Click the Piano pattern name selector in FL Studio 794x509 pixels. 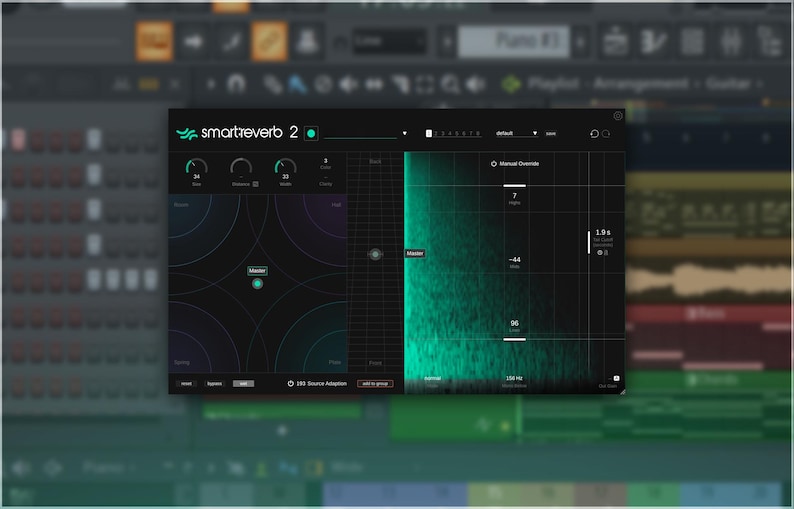pyautogui.click(x=513, y=41)
